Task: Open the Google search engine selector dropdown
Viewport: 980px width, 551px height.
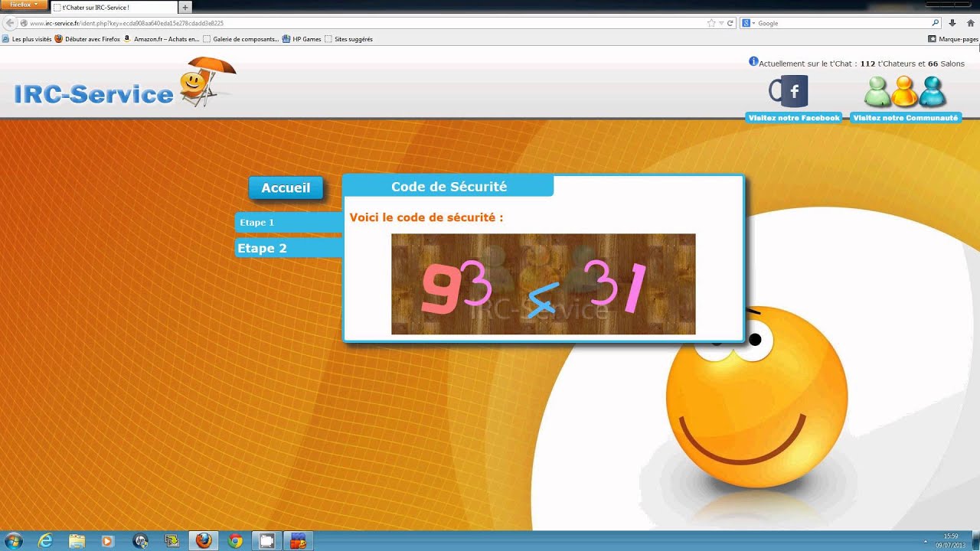Action: (x=749, y=23)
